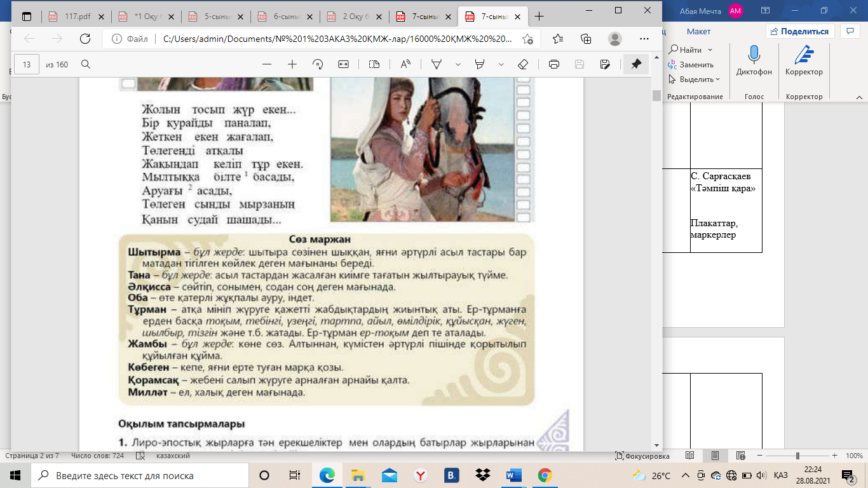The image size is (868, 488).
Task: Click the Windows taskbar search box
Action: (x=139, y=475)
